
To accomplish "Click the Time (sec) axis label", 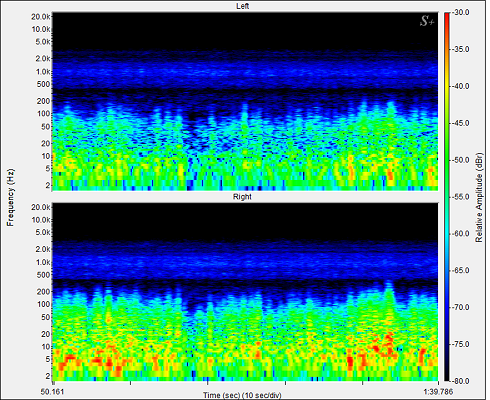I will pyautogui.click(x=242, y=395).
